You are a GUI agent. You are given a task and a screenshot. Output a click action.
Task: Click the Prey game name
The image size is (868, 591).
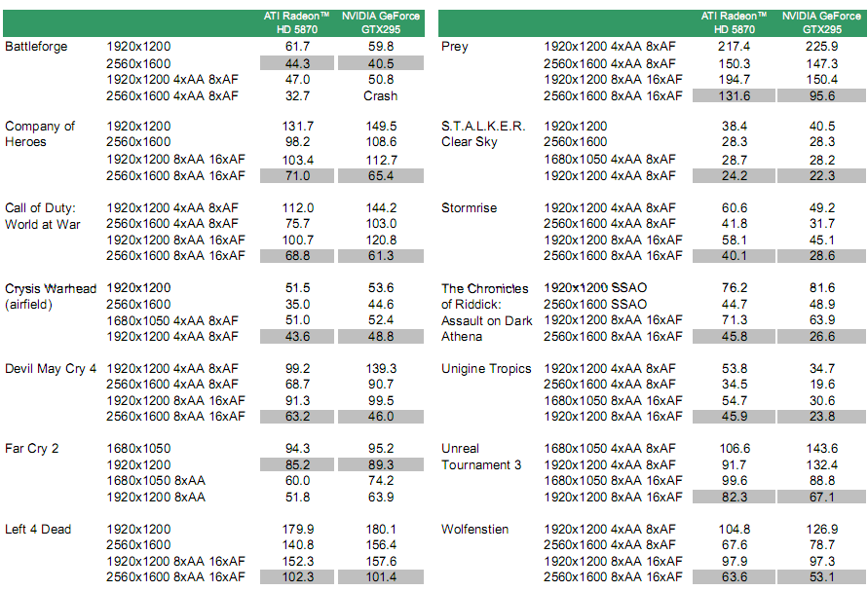point(455,47)
